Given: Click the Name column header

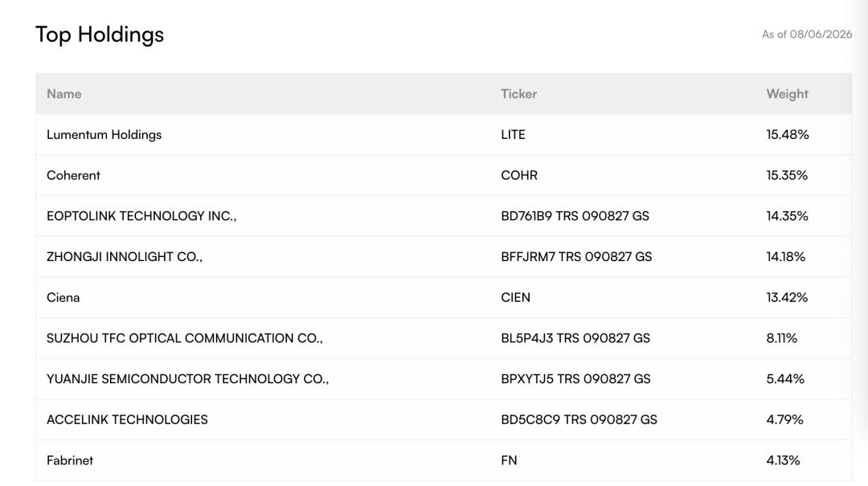Looking at the screenshot, I should pyautogui.click(x=63, y=94).
